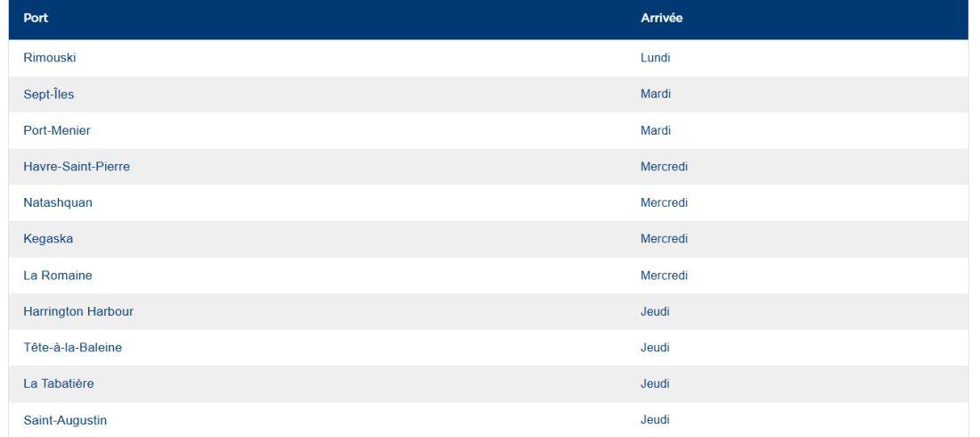Select the Sept-Îles port name
Image resolution: width=980 pixels, height=437 pixels.
click(48, 95)
